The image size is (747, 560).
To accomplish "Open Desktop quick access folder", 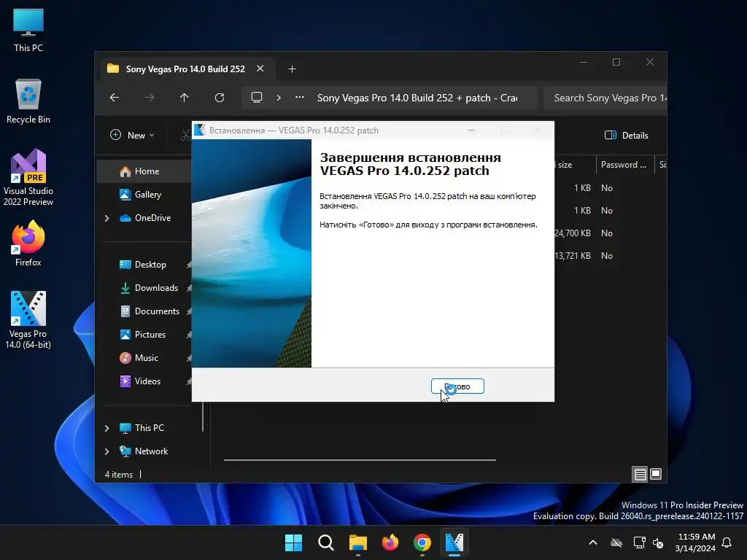I will 144,265.
